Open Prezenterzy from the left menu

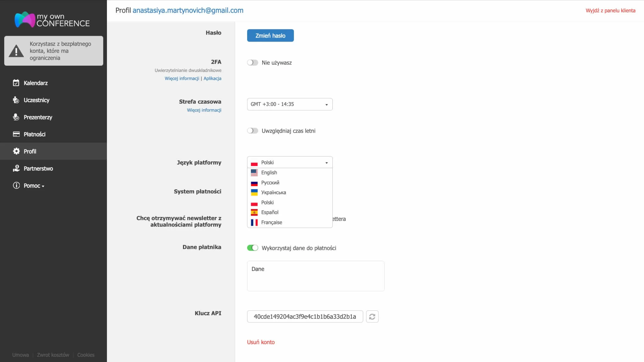(37, 117)
